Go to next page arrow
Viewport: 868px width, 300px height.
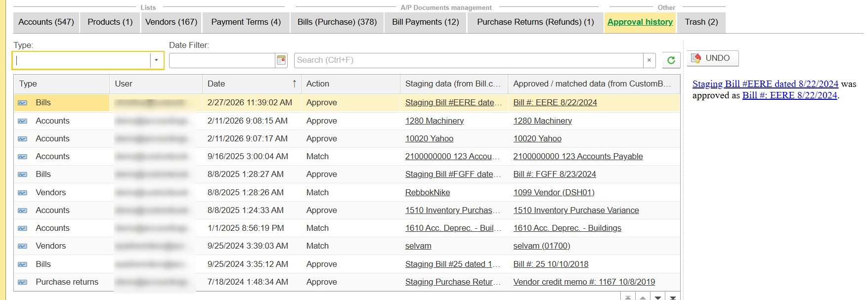[658, 298]
